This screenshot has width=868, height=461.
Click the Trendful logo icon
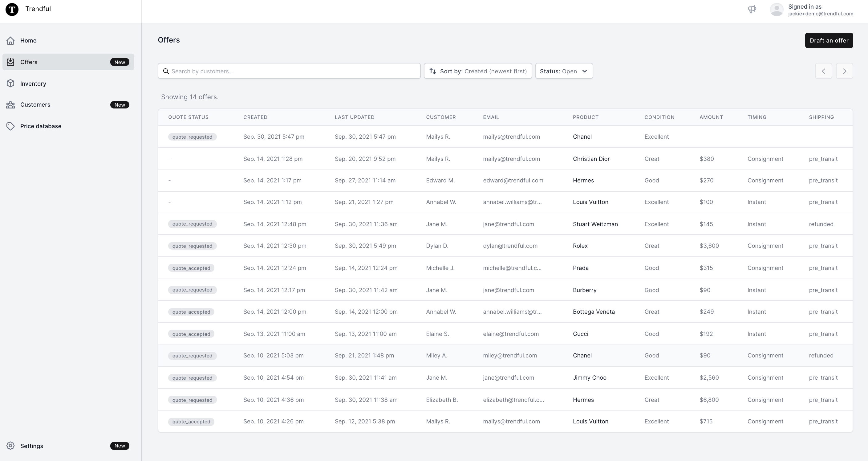pos(12,9)
